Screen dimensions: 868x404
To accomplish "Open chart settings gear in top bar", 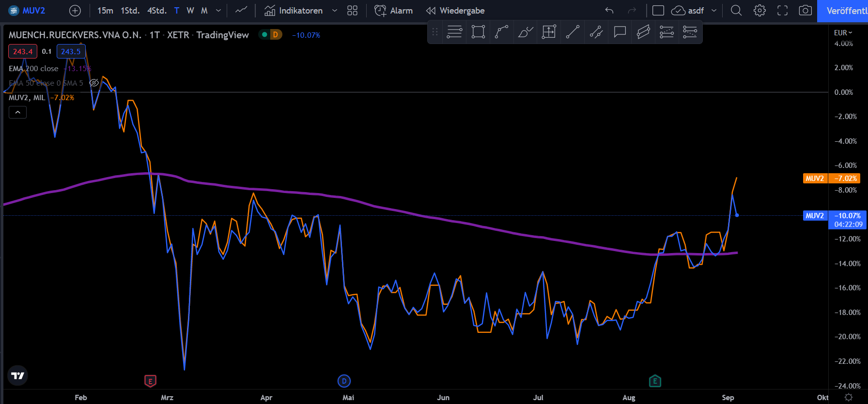I will tap(759, 11).
